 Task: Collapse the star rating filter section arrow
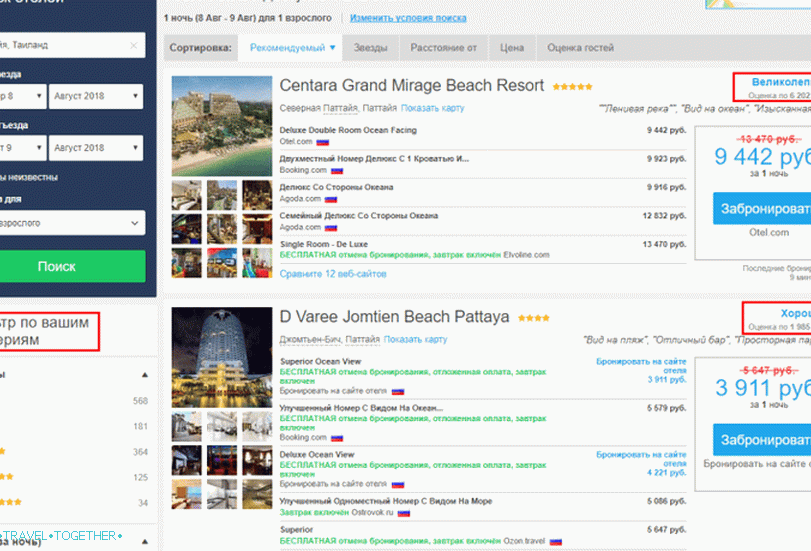tap(145, 375)
